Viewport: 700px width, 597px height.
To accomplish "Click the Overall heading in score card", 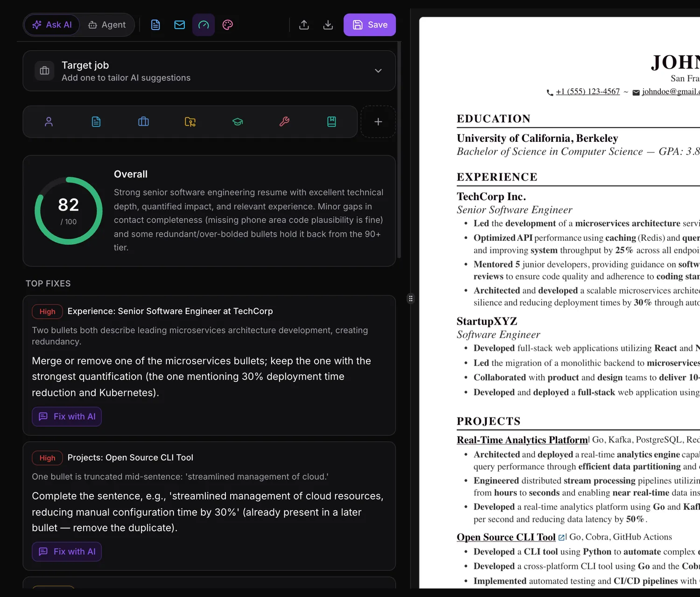I will (x=131, y=174).
